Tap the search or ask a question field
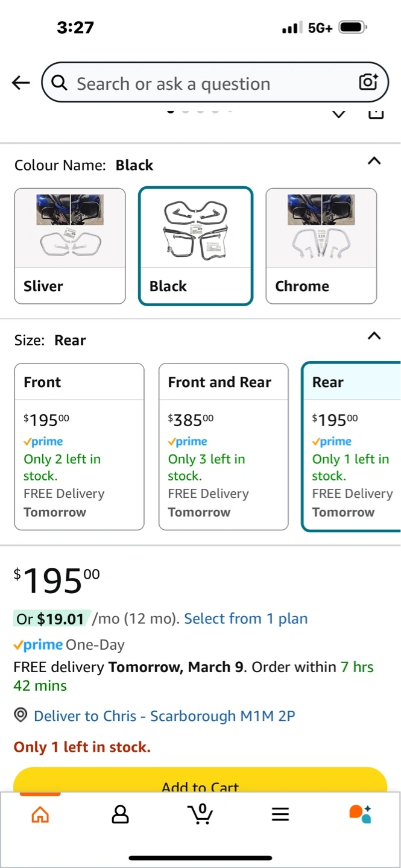This screenshot has height=868, width=401. point(205,83)
